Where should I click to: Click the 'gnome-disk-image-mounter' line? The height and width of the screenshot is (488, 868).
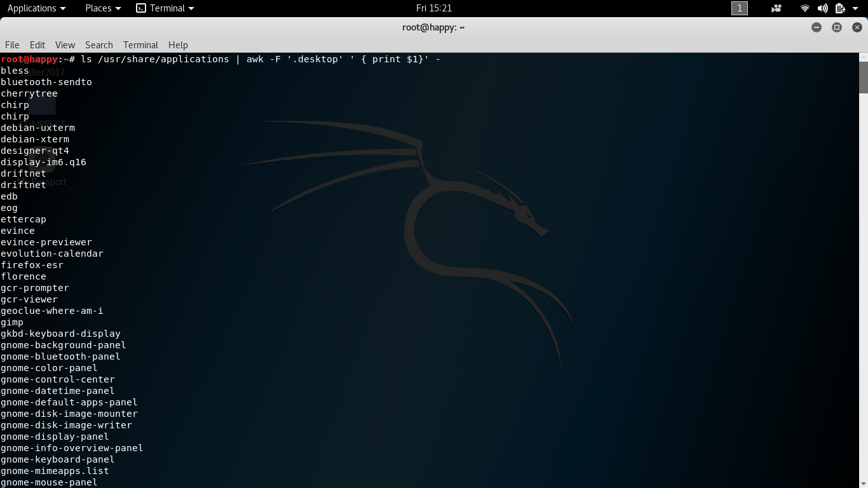tap(69, 414)
